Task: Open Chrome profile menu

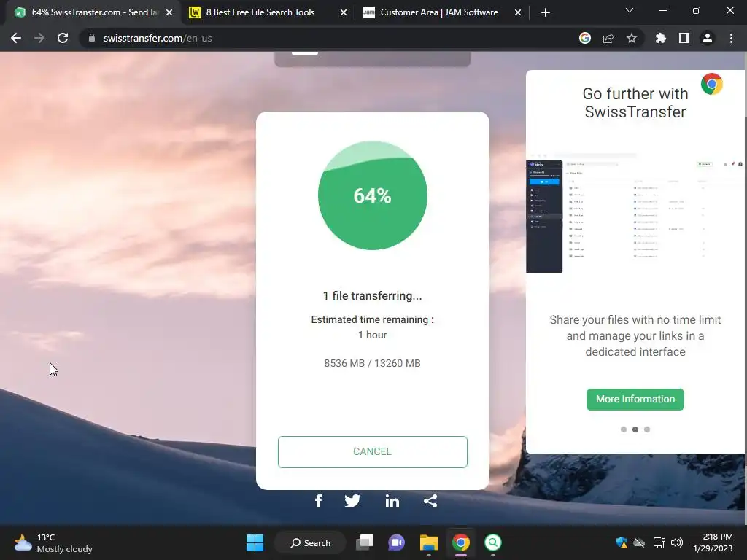Action: (708, 38)
